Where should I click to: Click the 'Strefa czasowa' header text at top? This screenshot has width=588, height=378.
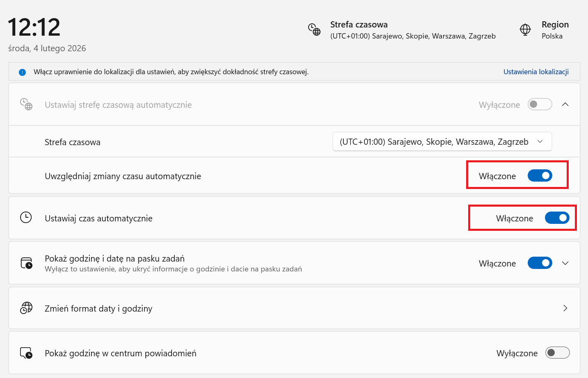coord(359,25)
